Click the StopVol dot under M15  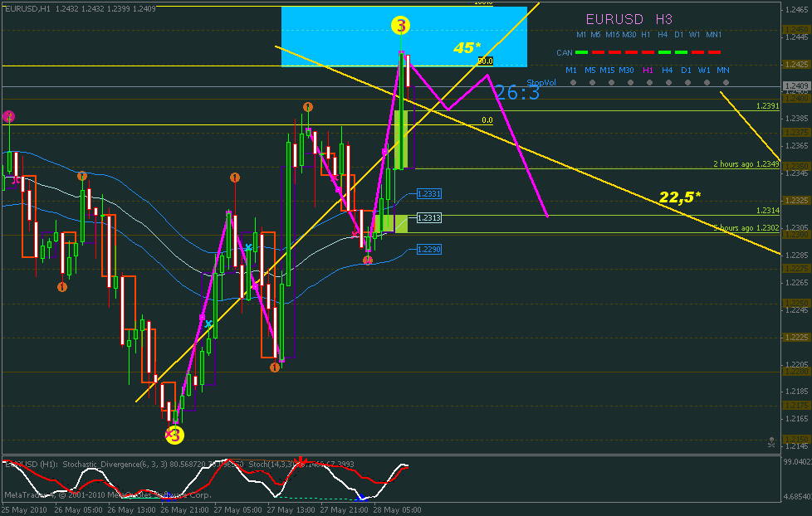[611, 83]
